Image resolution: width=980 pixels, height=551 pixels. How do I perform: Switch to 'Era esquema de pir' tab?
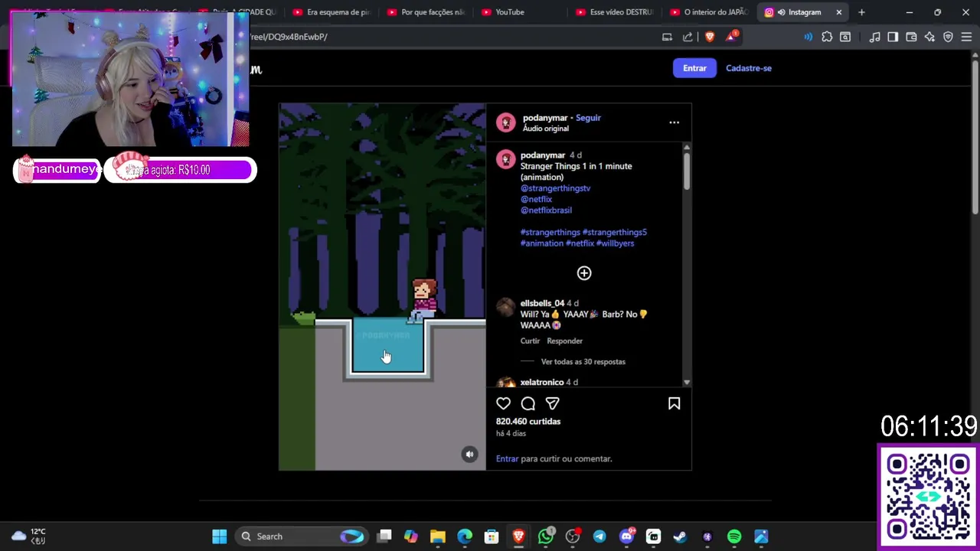tap(332, 12)
